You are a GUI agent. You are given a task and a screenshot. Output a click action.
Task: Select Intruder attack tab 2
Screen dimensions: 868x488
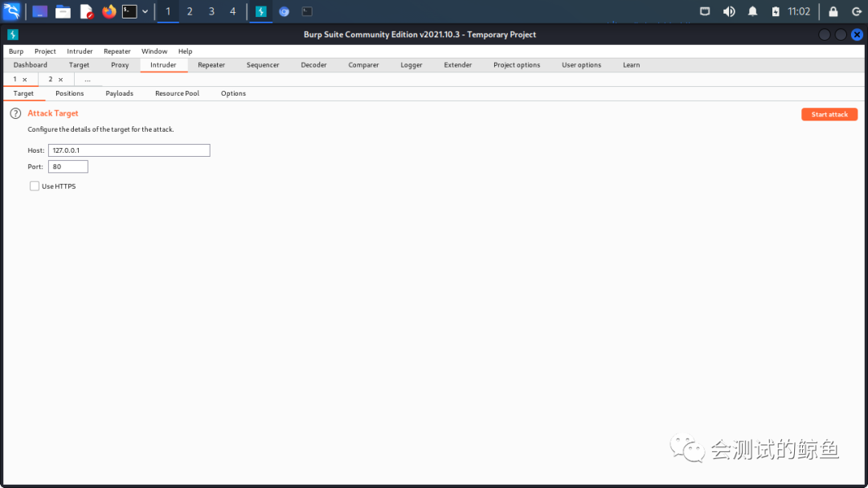[51, 80]
